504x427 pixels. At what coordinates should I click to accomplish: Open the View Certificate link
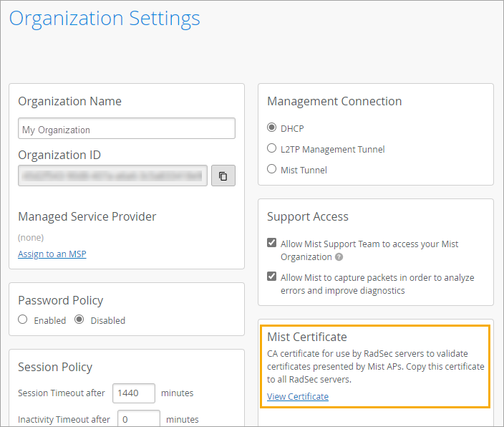[x=298, y=396]
